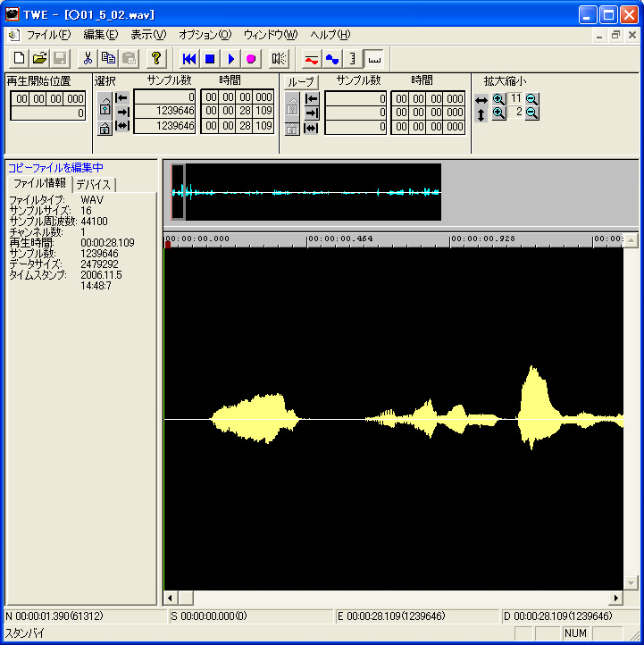
Task: Cut the selection with the scissors icon
Action: tap(88, 59)
